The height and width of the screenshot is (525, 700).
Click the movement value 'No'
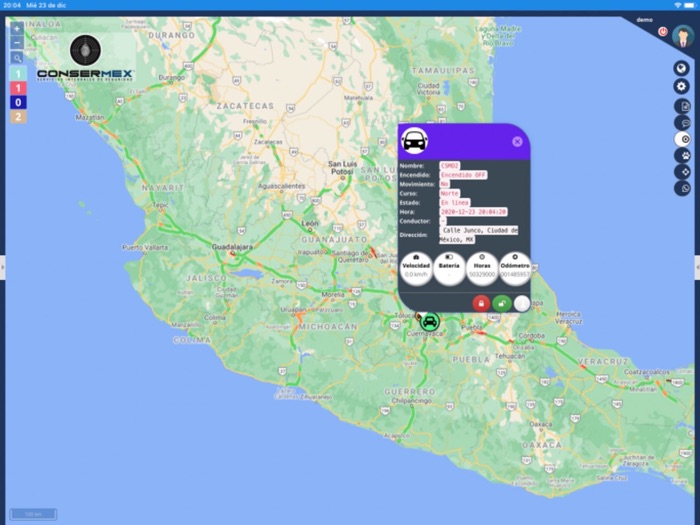click(444, 184)
